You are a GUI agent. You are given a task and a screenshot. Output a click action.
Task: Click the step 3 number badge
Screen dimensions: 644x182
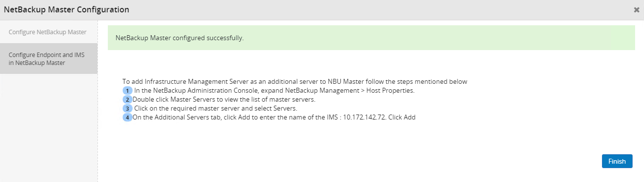128,109
